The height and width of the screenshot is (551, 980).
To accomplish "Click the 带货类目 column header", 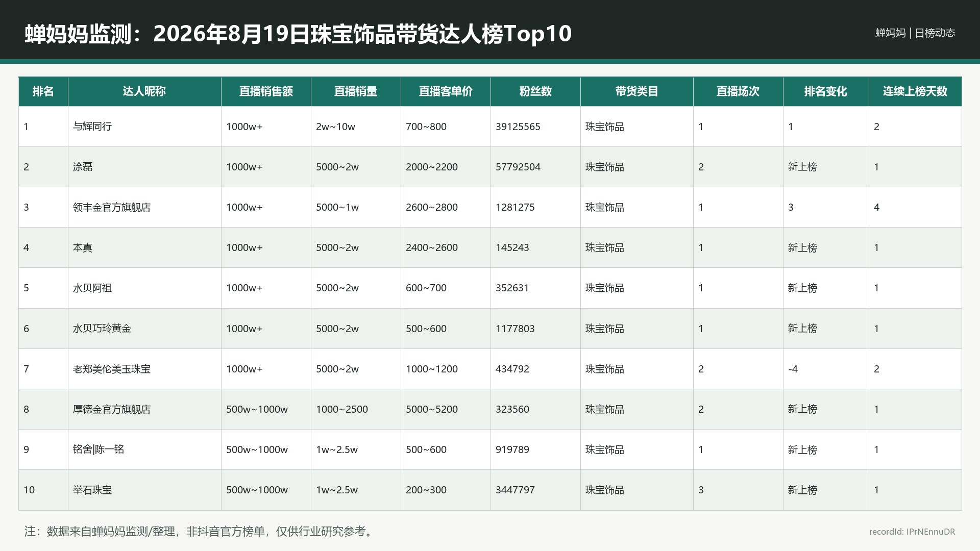I will point(636,91).
